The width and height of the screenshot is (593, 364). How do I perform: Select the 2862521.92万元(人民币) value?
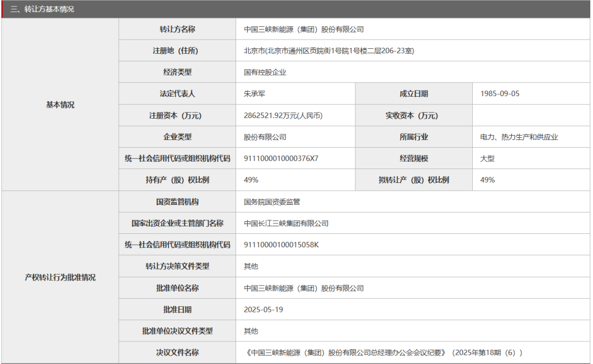283,116
